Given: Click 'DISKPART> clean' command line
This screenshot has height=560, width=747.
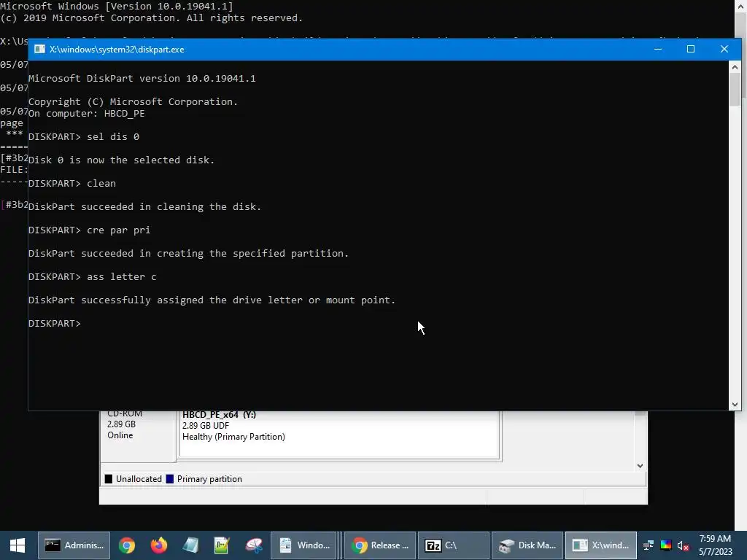Looking at the screenshot, I should [x=72, y=183].
